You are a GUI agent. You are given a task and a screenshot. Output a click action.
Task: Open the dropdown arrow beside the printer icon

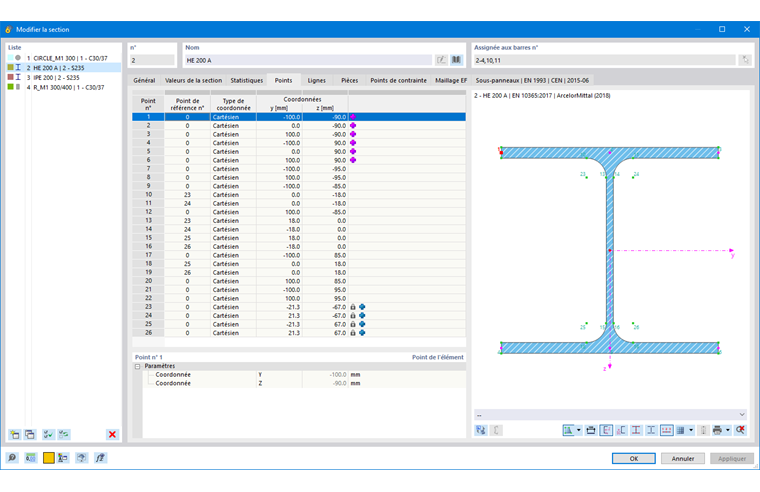click(728, 430)
